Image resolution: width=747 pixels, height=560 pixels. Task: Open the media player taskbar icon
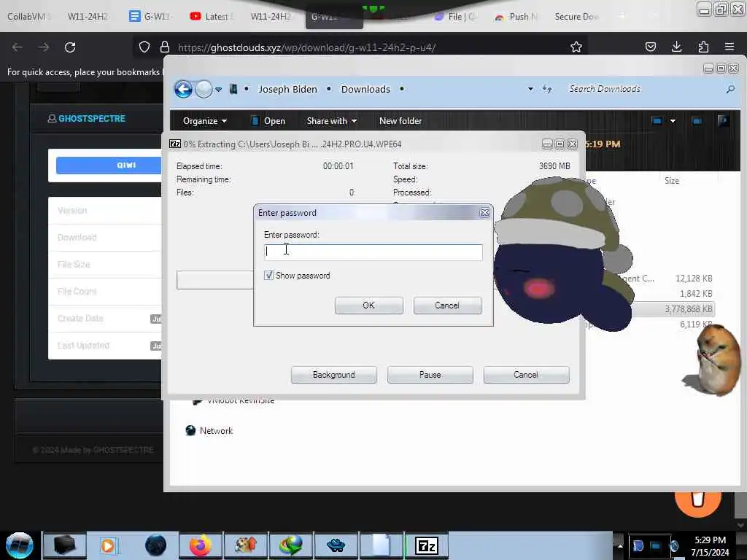[x=108, y=545]
